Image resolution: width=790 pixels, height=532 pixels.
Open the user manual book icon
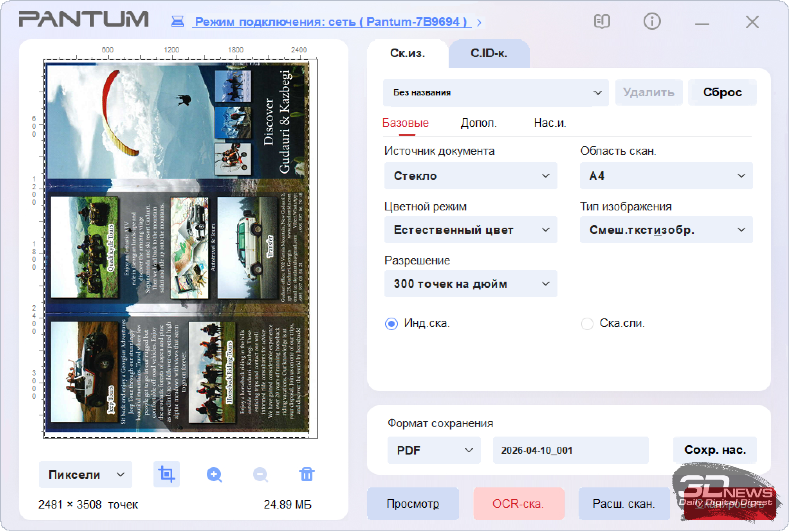(602, 22)
